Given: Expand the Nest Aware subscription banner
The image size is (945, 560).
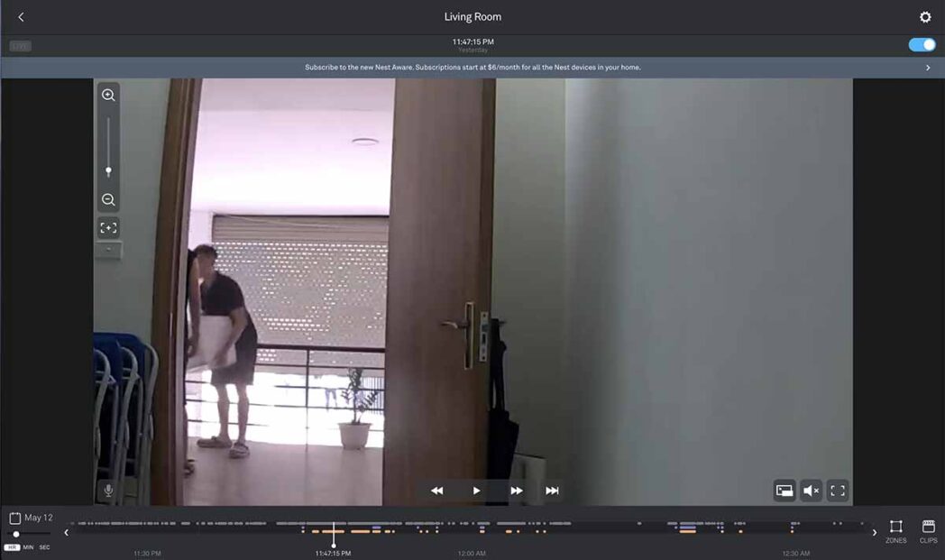Looking at the screenshot, I should point(926,67).
